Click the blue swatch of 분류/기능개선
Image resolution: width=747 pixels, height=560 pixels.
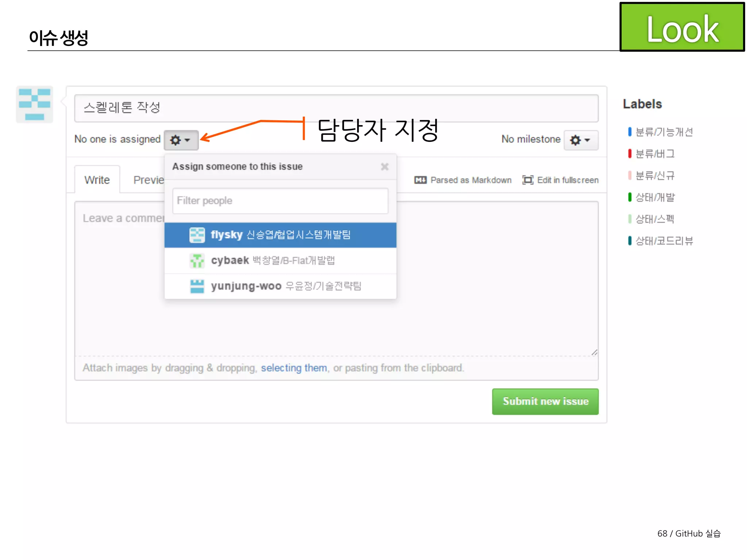[630, 132]
